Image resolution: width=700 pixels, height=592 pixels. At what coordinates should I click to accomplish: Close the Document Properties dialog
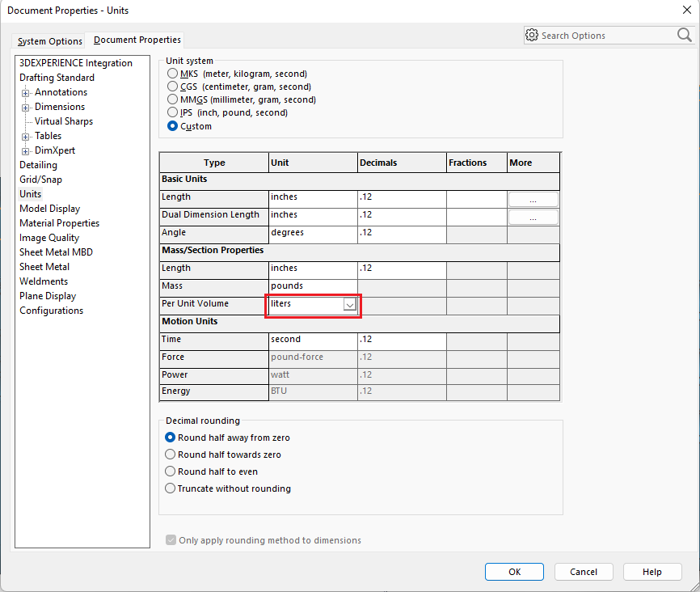687,11
